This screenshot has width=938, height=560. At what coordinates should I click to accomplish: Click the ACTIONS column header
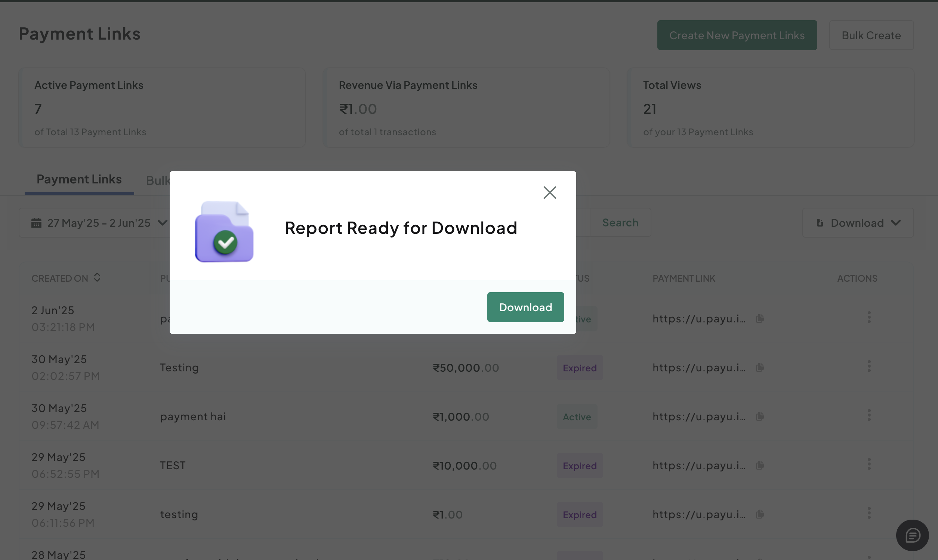click(x=857, y=278)
